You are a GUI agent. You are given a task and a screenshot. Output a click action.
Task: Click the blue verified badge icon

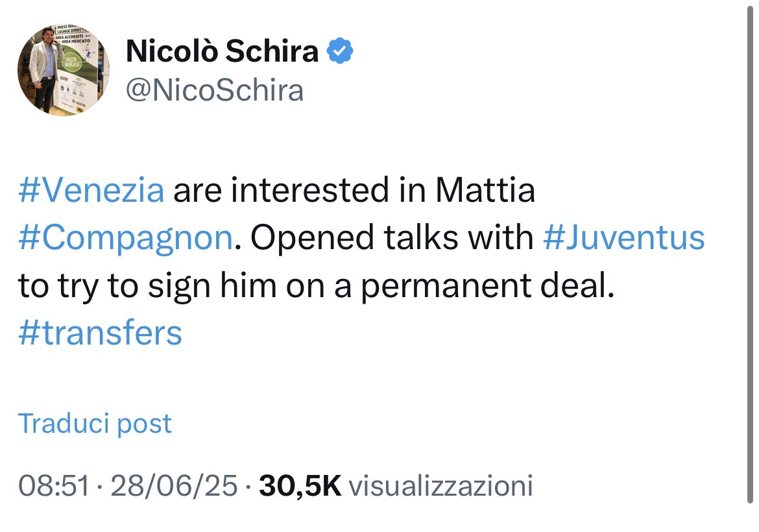[x=339, y=51]
